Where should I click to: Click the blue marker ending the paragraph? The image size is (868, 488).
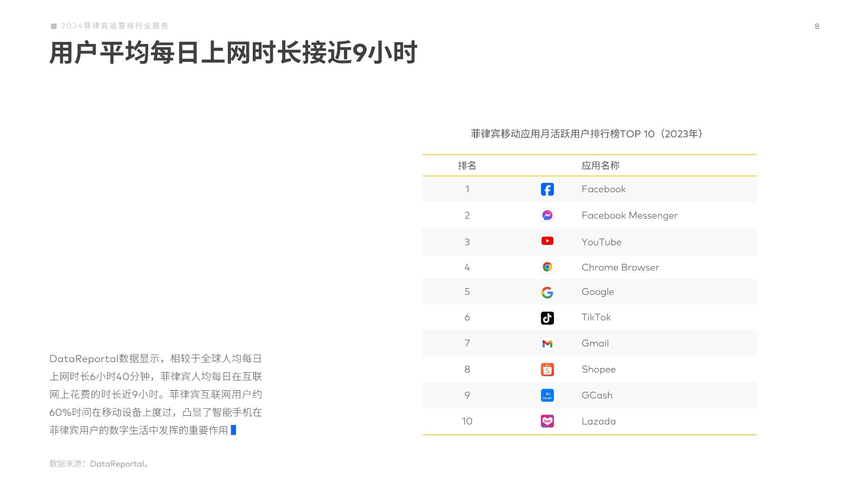click(x=233, y=430)
